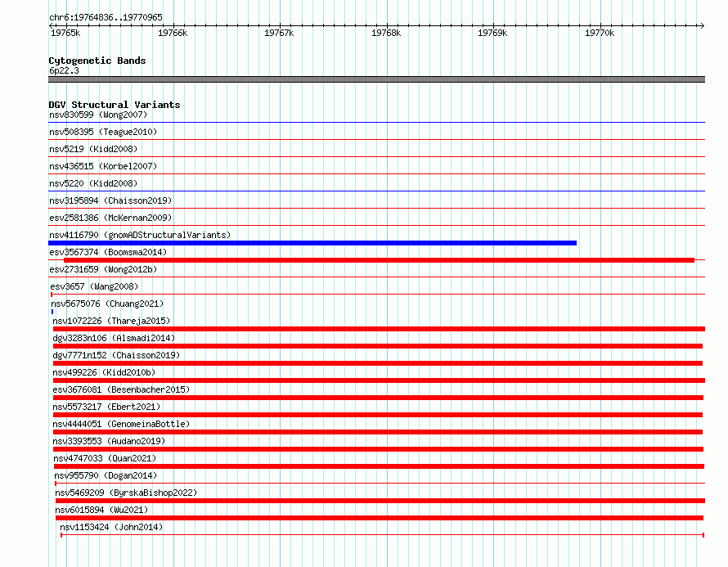Click the nsv1072226 (Thareja2015) label

111,321
